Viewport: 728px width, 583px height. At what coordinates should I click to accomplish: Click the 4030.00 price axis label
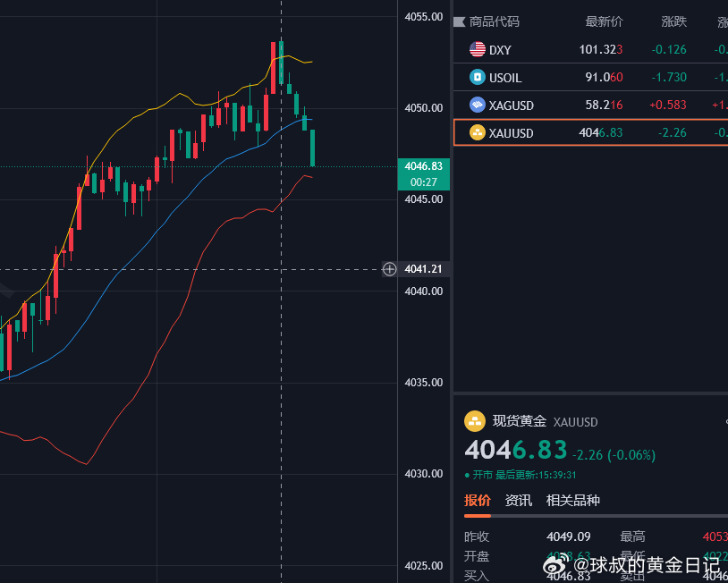coord(423,474)
